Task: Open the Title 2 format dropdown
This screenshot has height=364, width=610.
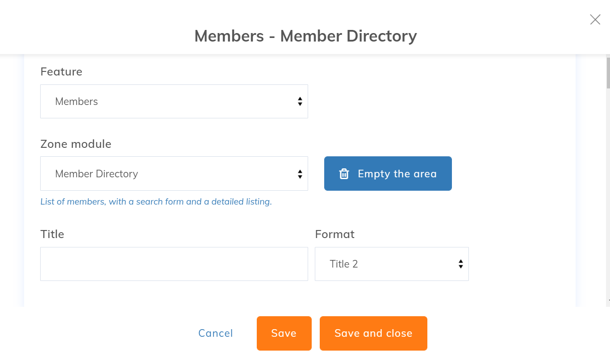Action: (391, 264)
